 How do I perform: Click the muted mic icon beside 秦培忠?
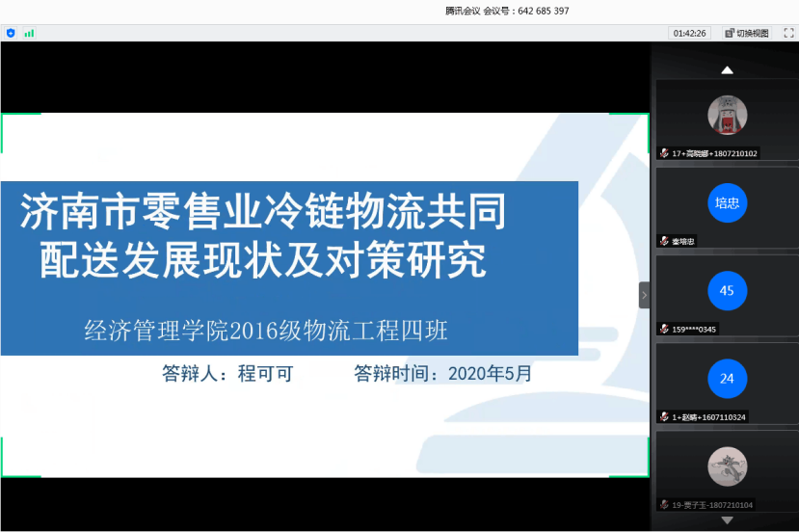coord(664,241)
